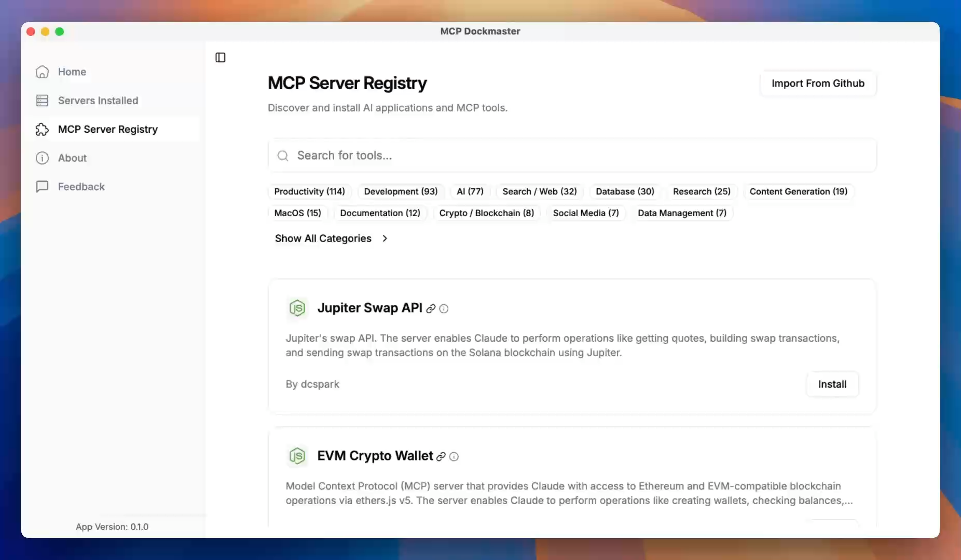
Task: Click the EVM Crypto Wallet description text
Action: pos(569,493)
